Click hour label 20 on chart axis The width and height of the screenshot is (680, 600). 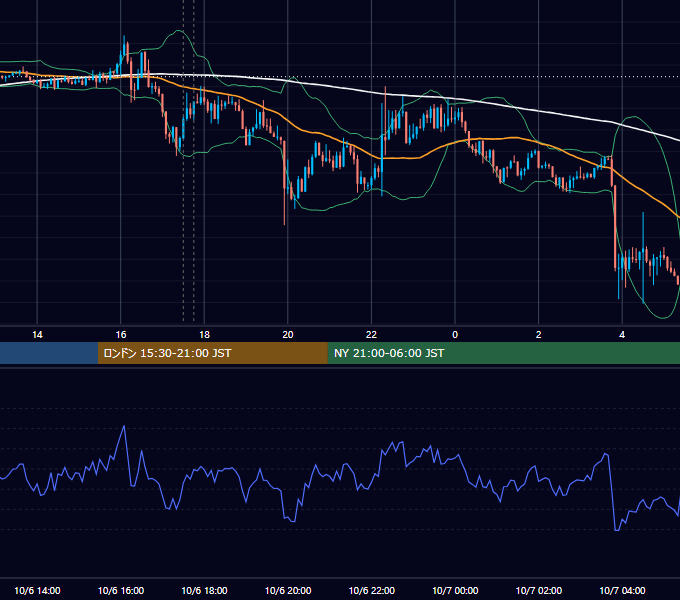pos(288,335)
